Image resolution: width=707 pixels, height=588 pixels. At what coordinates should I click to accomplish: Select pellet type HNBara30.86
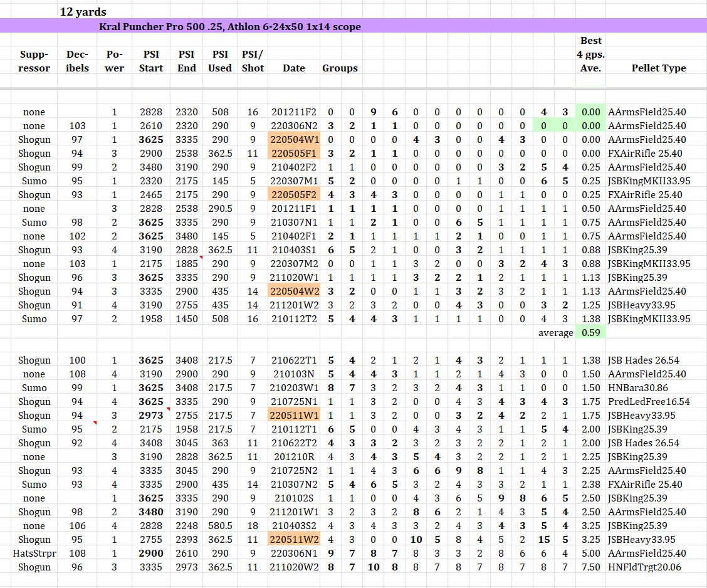pyautogui.click(x=637, y=388)
